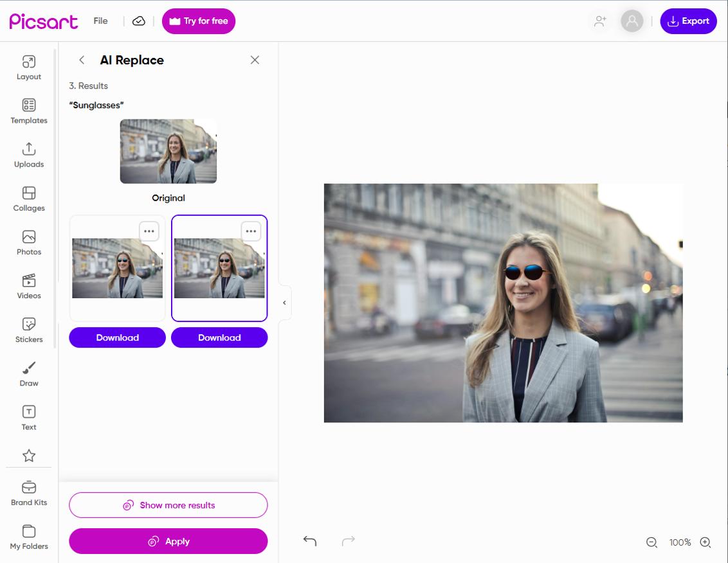The width and height of the screenshot is (728, 563).
Task: Zoom in on the canvas
Action: click(705, 542)
